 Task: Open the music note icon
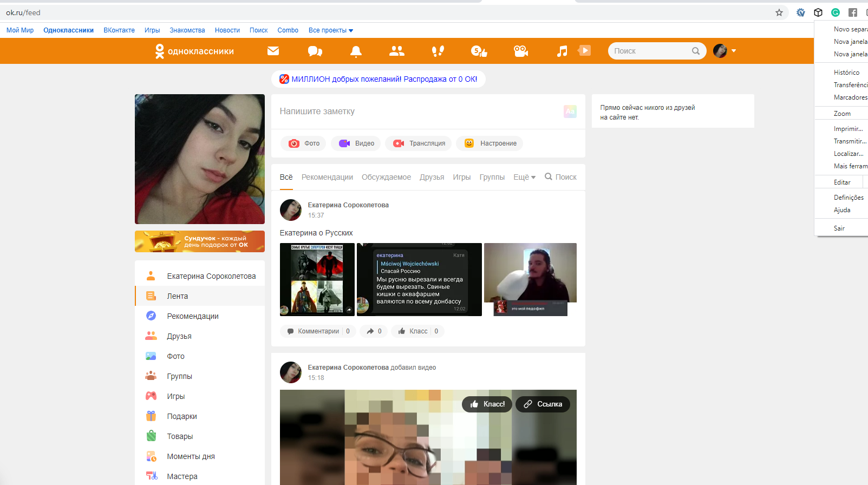[562, 51]
